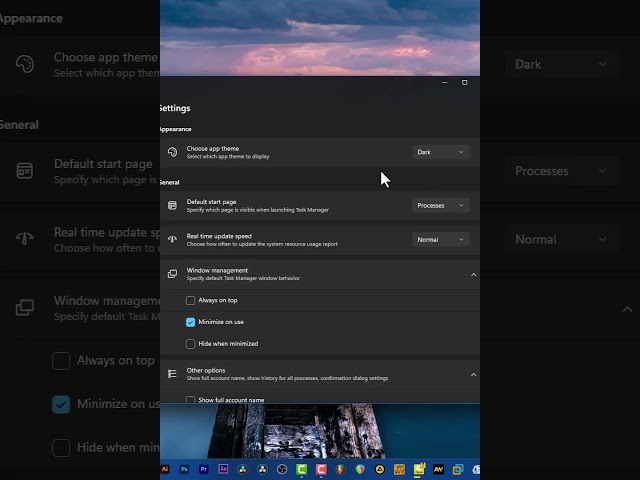Open the colorful DaVinci Resolve taskbar icon
The height and width of the screenshot is (480, 640).
point(243,469)
